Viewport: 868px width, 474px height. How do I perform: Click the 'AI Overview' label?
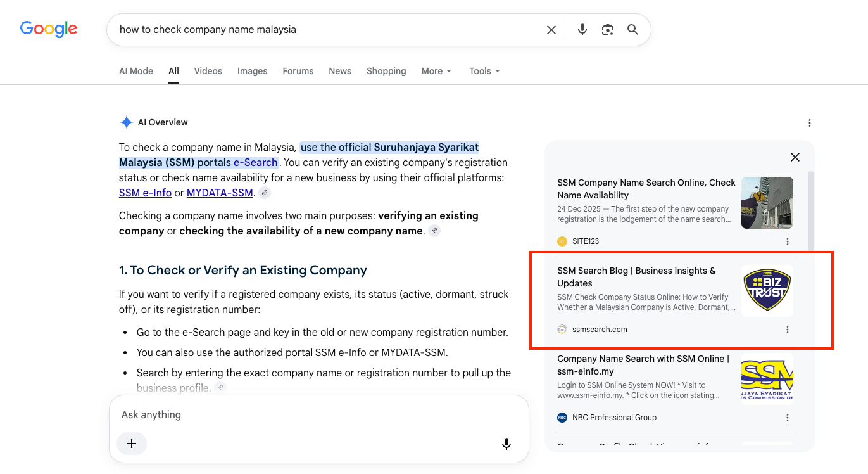[163, 122]
